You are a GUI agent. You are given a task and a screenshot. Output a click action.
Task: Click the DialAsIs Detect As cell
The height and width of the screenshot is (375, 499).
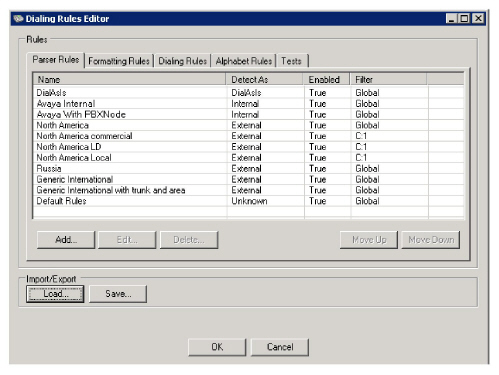(246, 93)
